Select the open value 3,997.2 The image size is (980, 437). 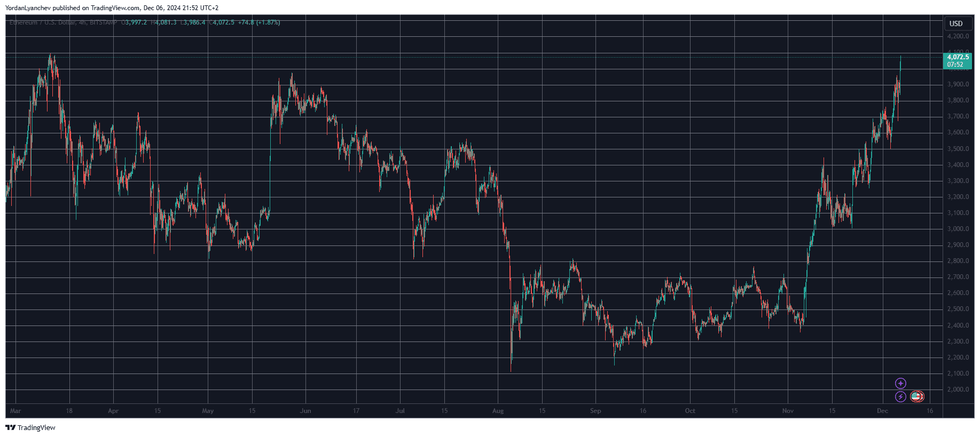(136, 22)
